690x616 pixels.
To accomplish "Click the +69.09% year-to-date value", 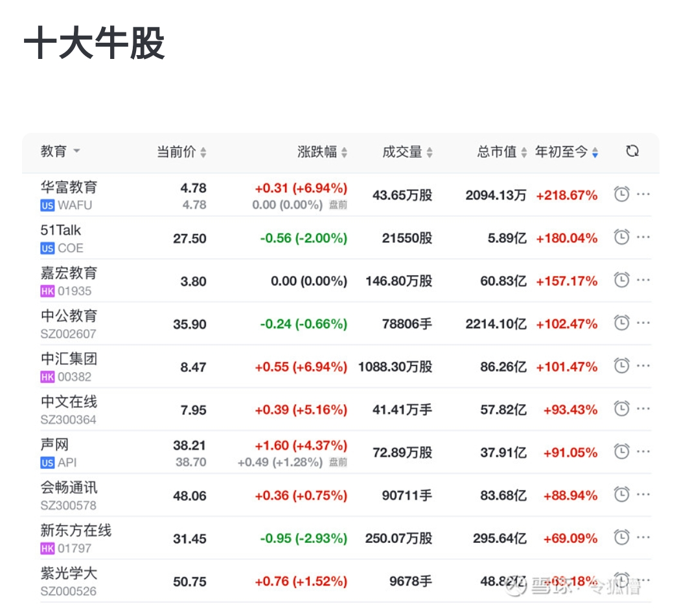I will [570, 538].
